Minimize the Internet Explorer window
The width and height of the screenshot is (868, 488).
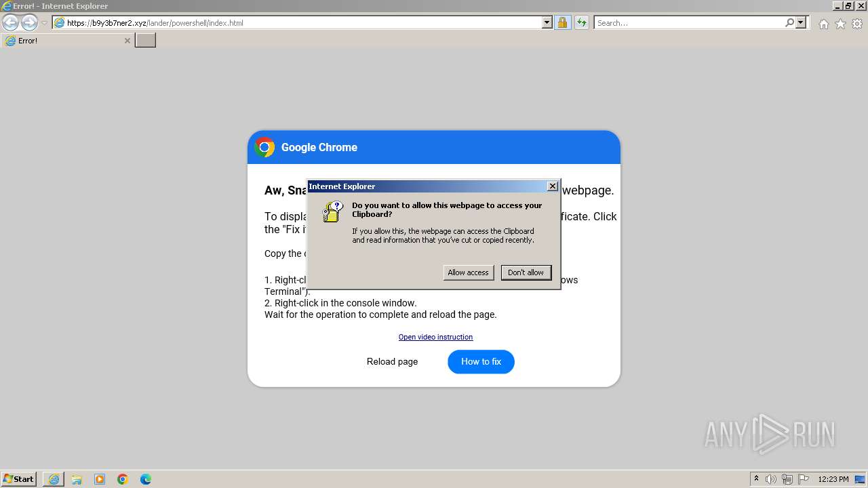[838, 5]
